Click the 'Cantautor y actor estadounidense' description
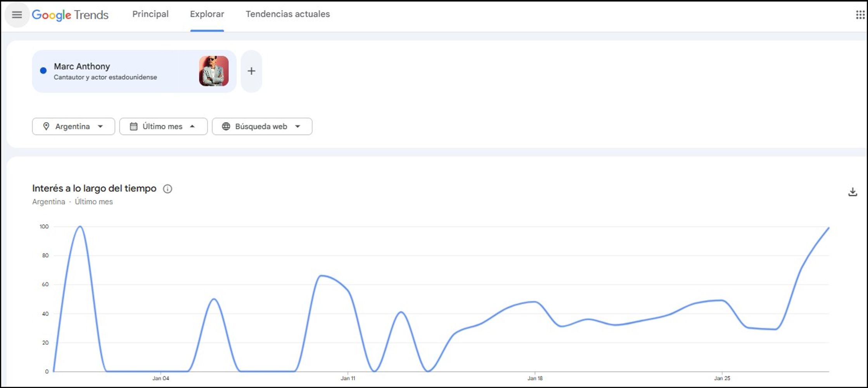 pos(105,77)
